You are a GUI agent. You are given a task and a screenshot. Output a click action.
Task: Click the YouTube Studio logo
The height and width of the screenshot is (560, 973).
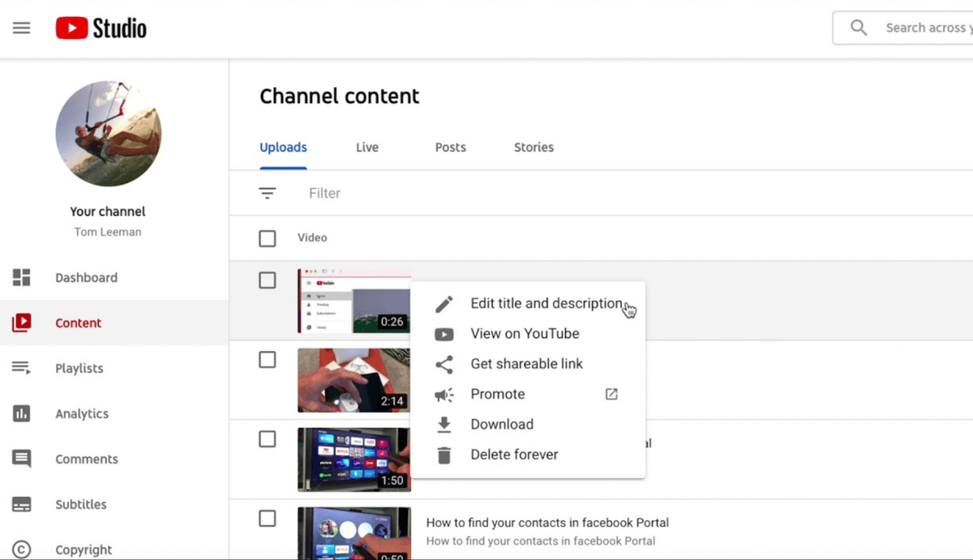[100, 27]
